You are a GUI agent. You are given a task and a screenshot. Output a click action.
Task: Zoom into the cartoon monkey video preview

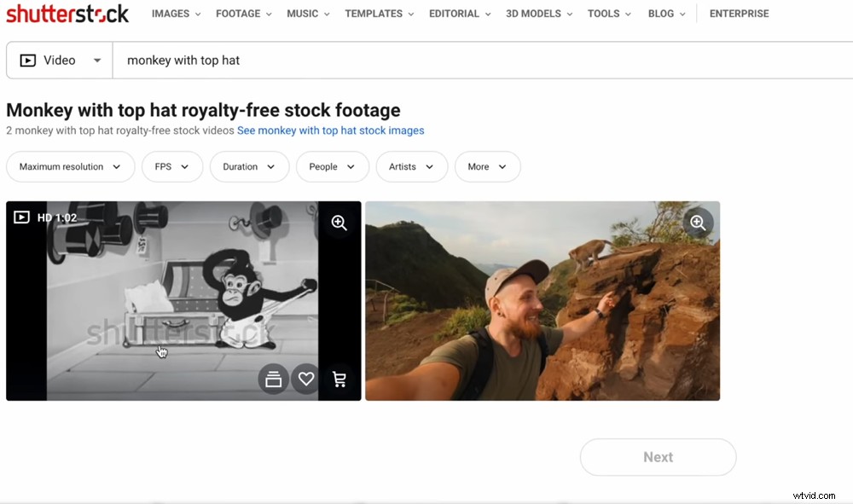(339, 223)
